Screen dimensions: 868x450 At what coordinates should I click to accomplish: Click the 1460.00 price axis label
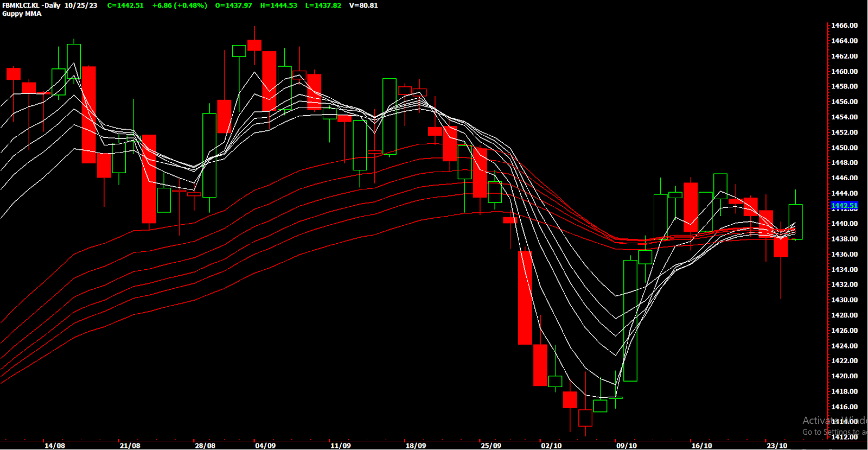(844, 71)
